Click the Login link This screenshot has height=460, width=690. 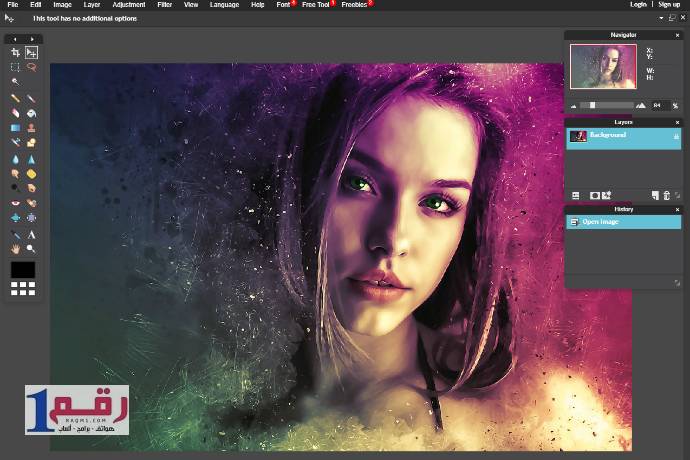(638, 5)
